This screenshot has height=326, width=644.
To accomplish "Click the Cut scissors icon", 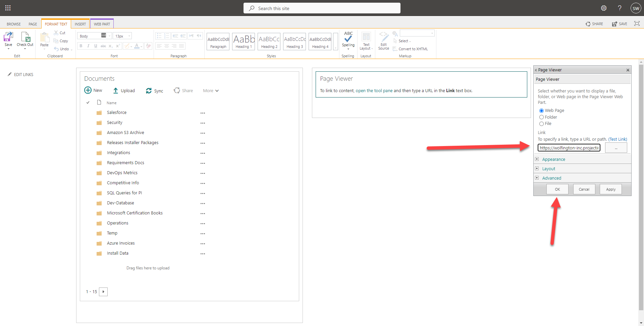I will (56, 33).
